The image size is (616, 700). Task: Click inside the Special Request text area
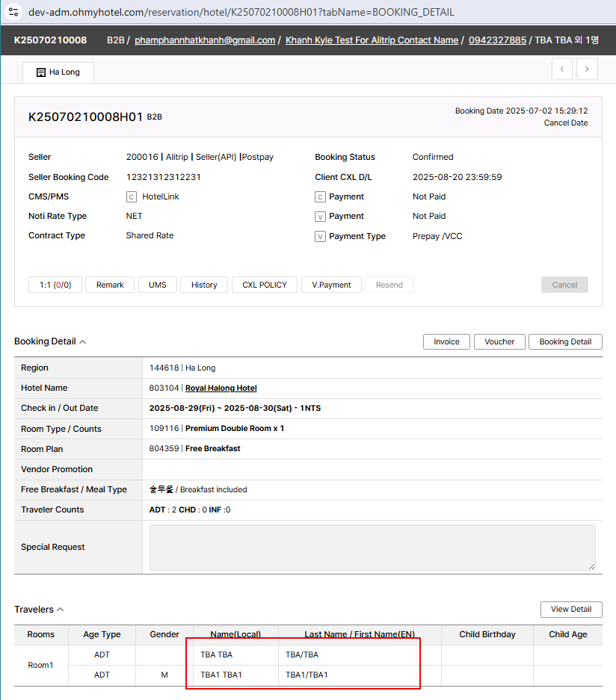tap(372, 548)
